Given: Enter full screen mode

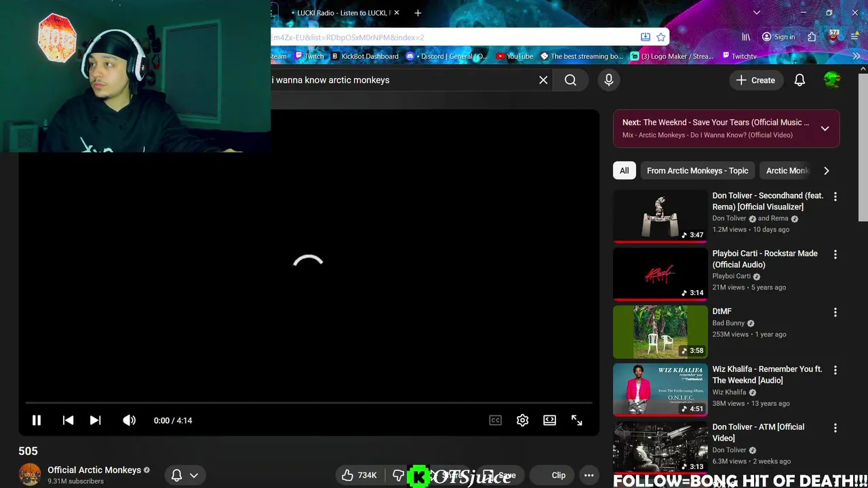Looking at the screenshot, I should pos(577,420).
